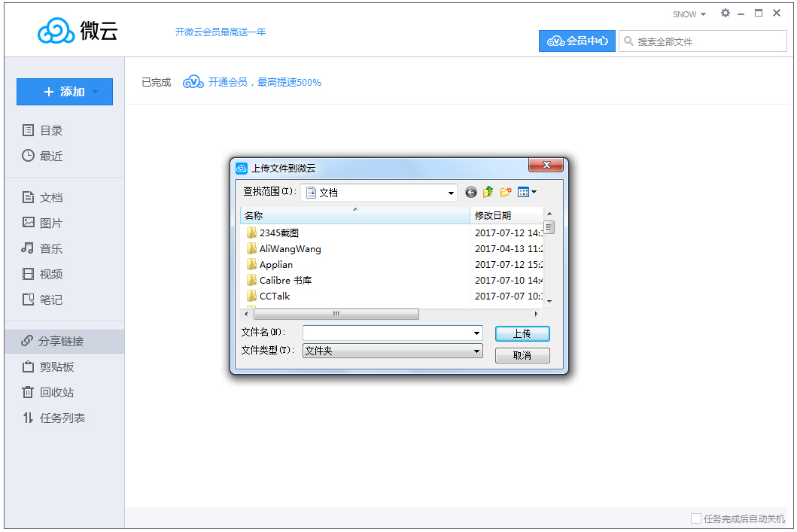Select the AliWangWang folder
Image resolution: width=797 pixels, height=532 pixels.
click(x=291, y=248)
